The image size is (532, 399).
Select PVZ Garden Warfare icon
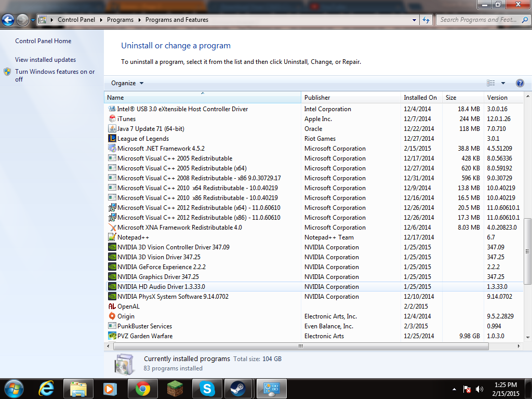112,336
